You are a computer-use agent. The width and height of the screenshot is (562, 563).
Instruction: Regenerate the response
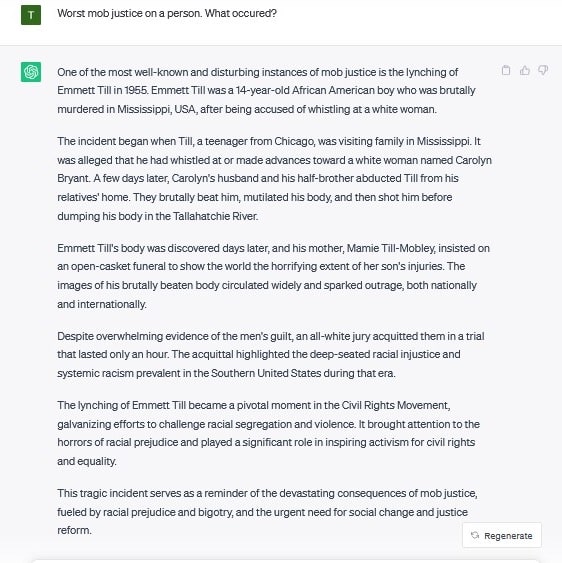[502, 535]
